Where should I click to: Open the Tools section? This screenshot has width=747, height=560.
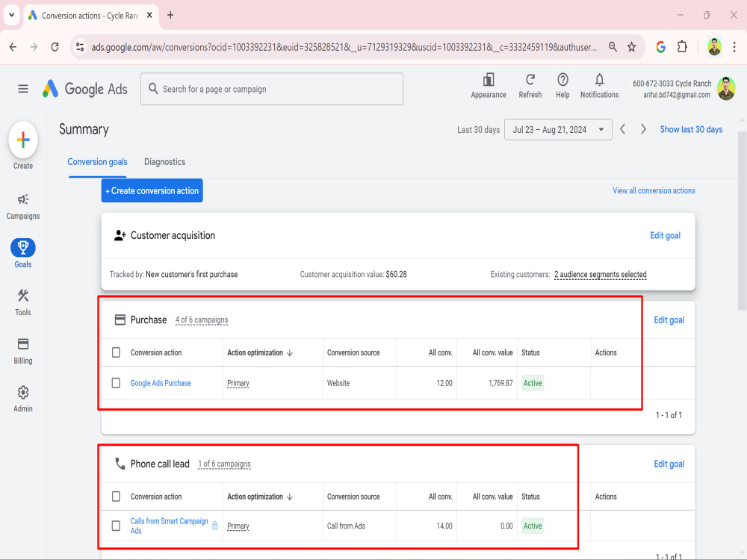click(23, 302)
